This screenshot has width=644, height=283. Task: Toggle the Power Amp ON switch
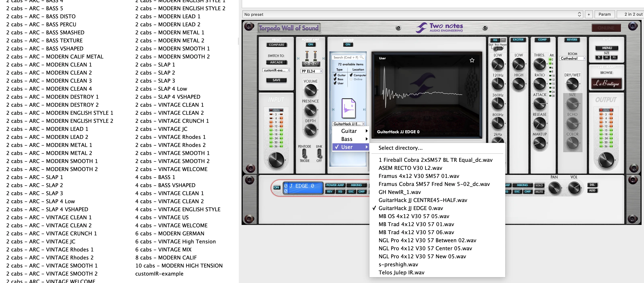coord(310,44)
